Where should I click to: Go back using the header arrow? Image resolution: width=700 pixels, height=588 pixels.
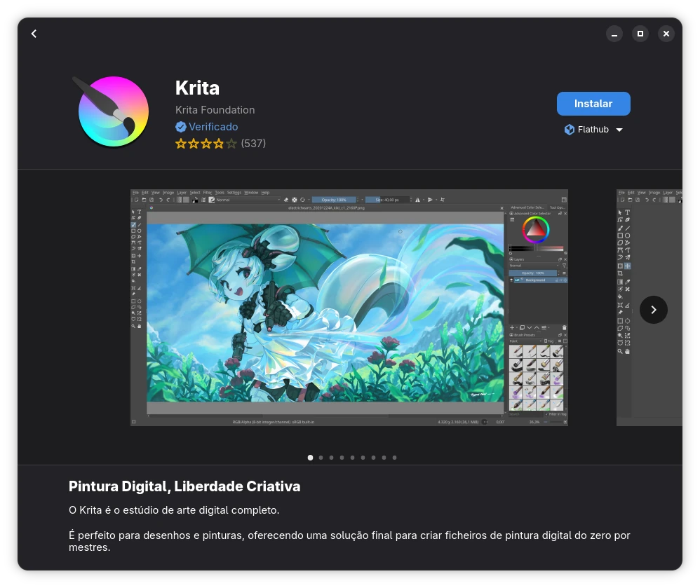click(34, 34)
